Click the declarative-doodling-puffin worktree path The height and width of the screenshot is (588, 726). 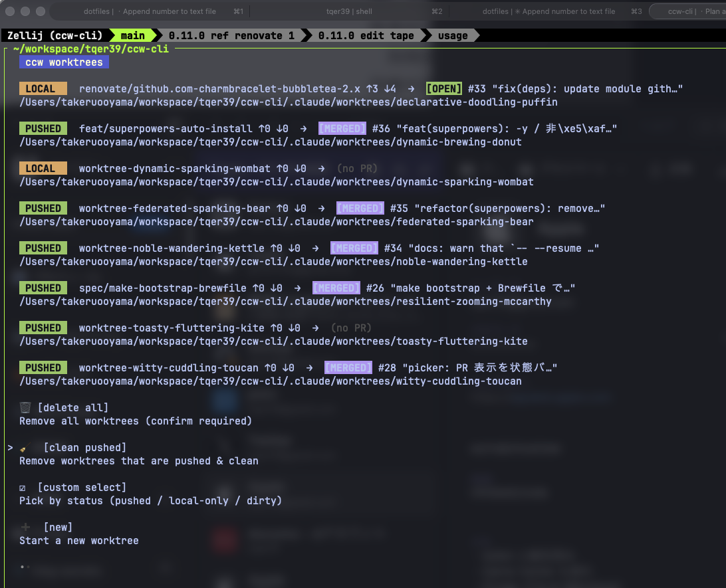[x=289, y=102]
